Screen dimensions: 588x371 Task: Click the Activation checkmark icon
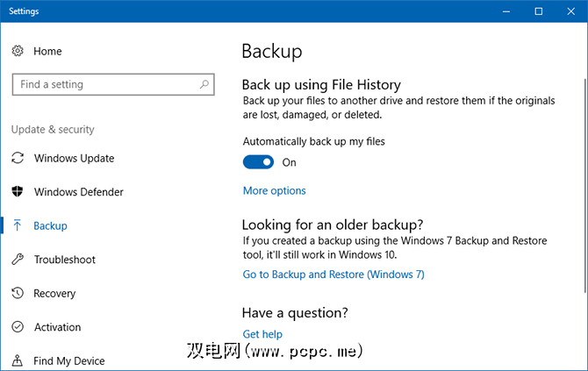[18, 327]
